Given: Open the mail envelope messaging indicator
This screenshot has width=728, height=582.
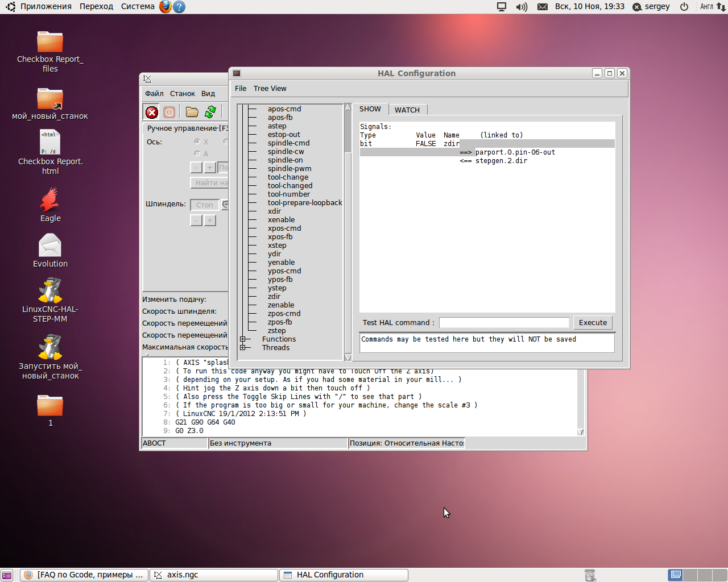Looking at the screenshot, I should click(543, 7).
